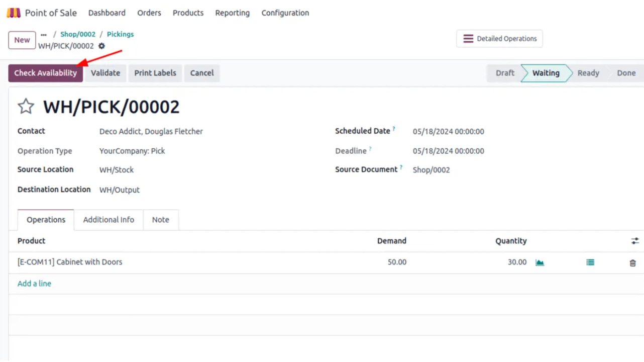The height and width of the screenshot is (362, 644).
Task: Open the Products menu
Action: pyautogui.click(x=188, y=13)
